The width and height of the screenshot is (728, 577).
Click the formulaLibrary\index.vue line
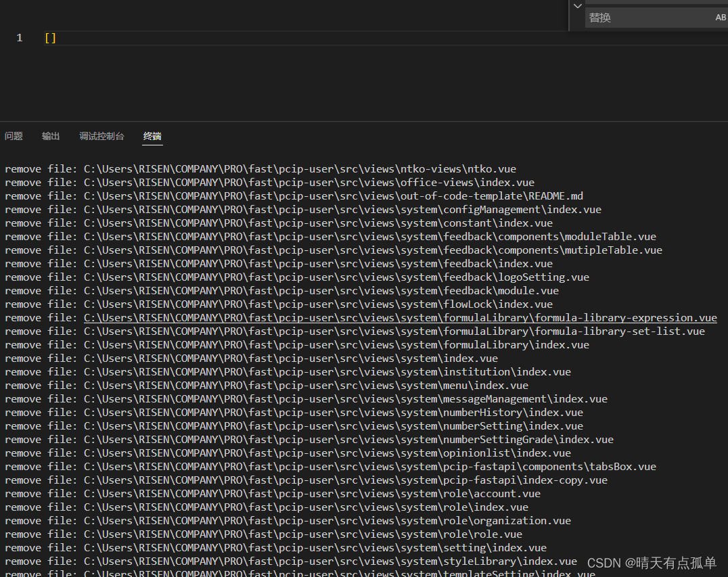click(x=297, y=345)
